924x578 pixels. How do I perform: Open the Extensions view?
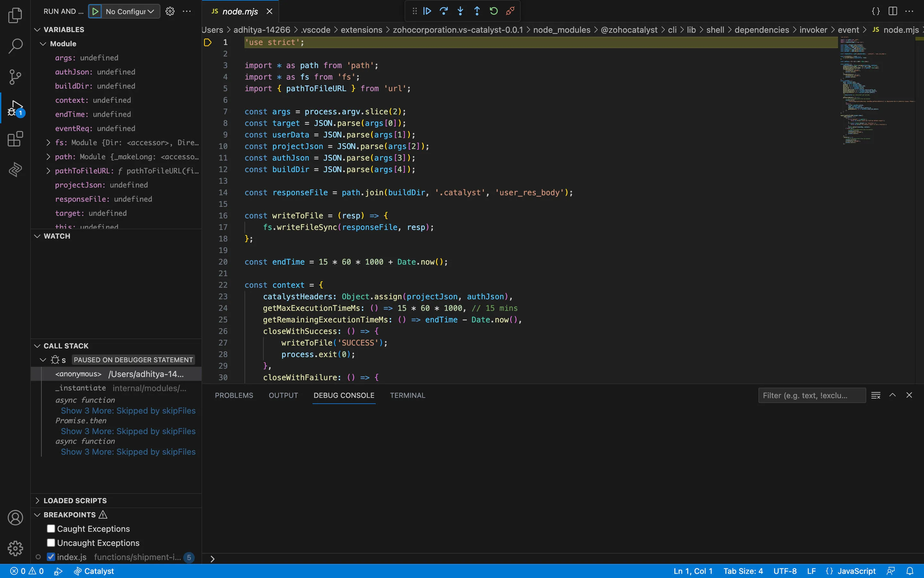[15, 139]
